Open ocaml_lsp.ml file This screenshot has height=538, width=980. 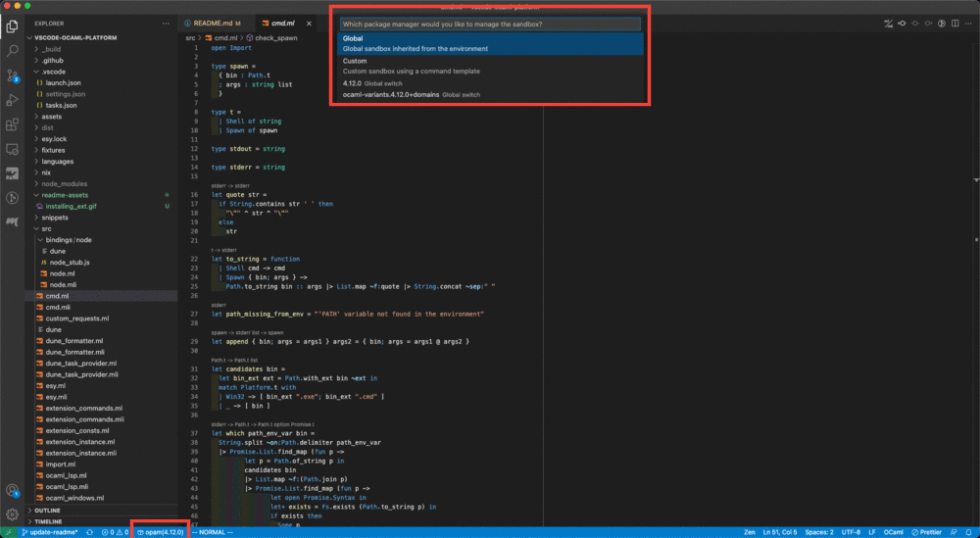coord(101,475)
